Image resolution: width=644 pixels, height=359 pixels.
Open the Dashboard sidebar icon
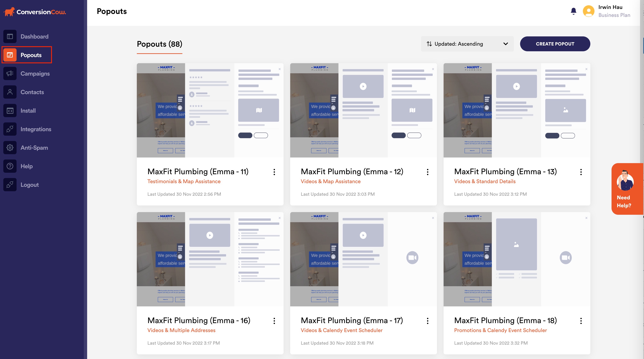[10, 36]
